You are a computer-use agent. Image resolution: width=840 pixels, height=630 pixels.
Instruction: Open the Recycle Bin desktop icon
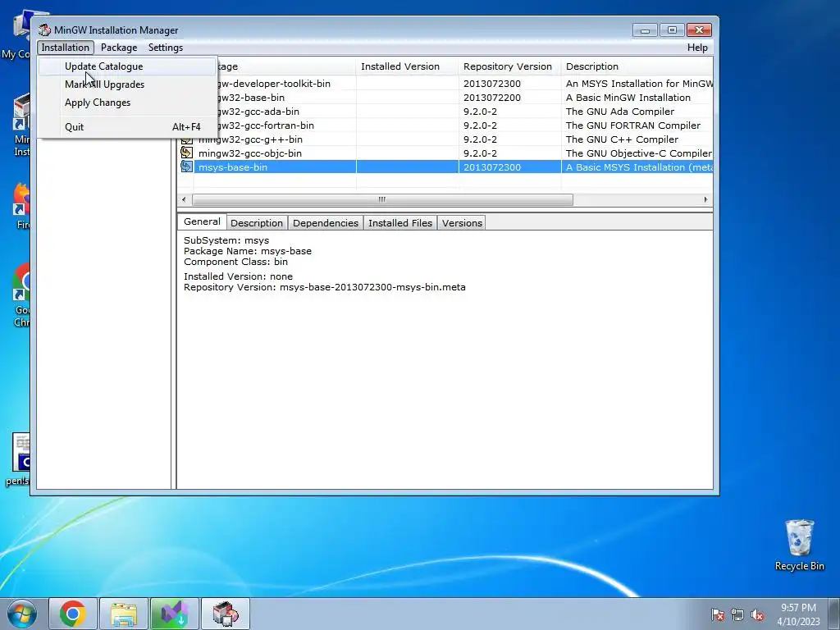pyautogui.click(x=799, y=545)
